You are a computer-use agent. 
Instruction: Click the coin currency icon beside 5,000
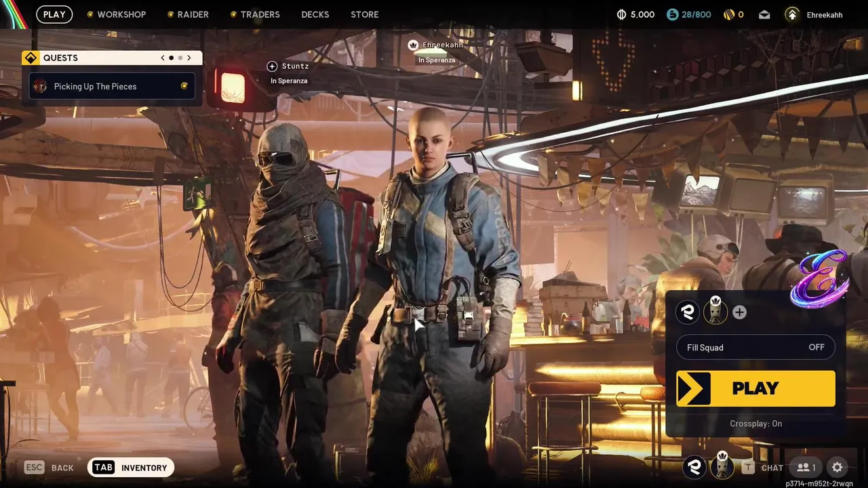point(622,14)
